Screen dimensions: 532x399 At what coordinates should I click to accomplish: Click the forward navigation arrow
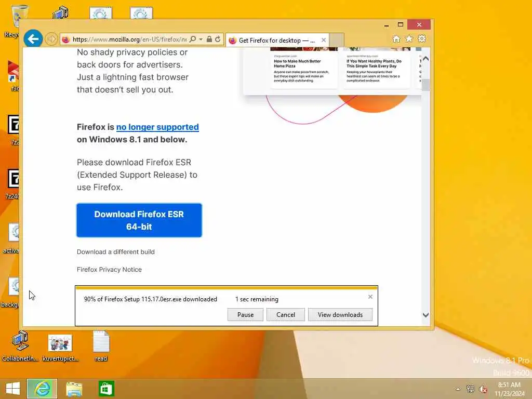[x=51, y=39]
